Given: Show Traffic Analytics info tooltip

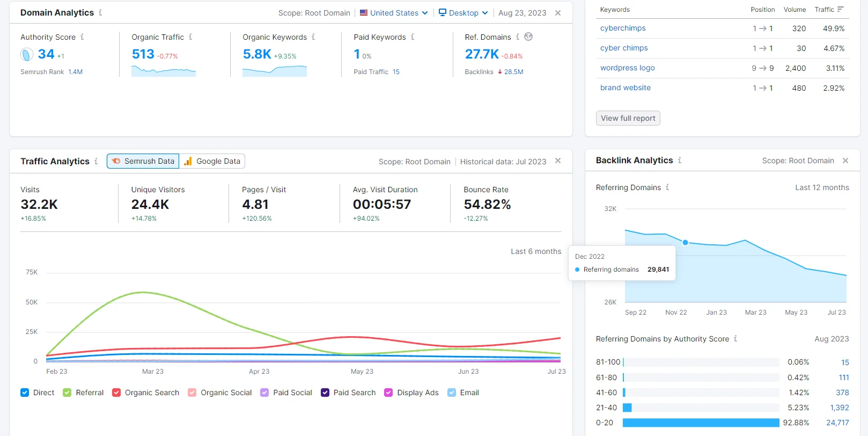Looking at the screenshot, I should [x=96, y=161].
